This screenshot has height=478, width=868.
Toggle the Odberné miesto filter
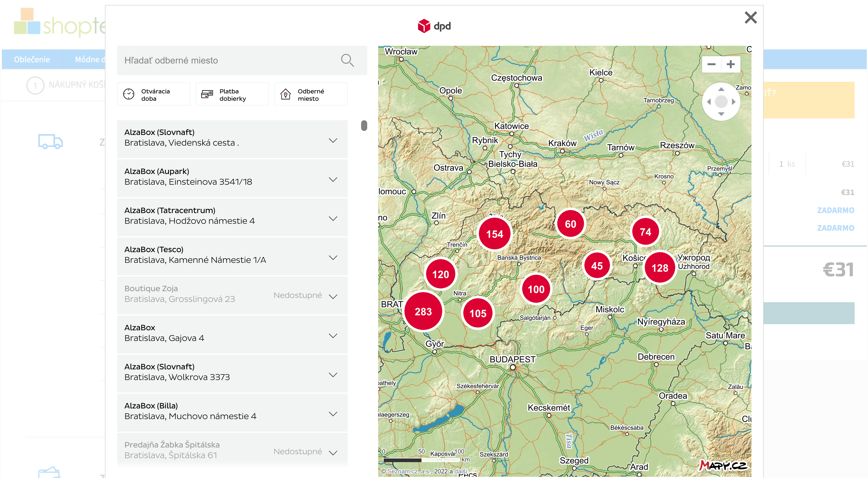(x=311, y=94)
